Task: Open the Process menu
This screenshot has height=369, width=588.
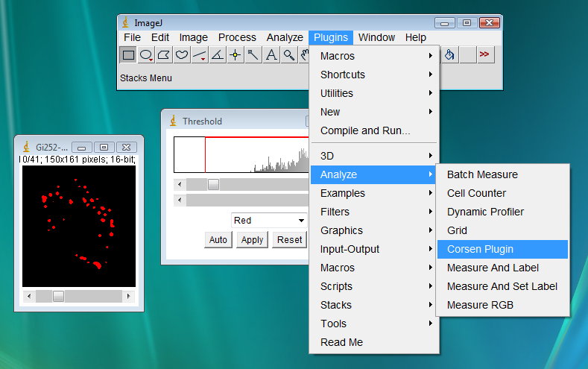Action: coord(237,37)
